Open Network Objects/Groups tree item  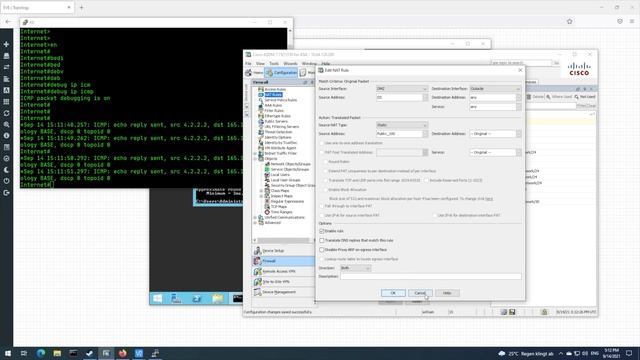pyautogui.click(x=291, y=164)
